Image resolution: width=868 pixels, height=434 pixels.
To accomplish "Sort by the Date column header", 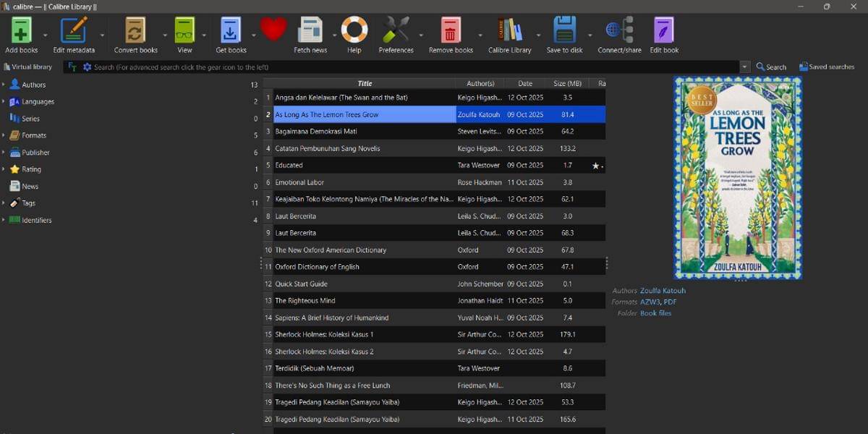I will [x=524, y=83].
